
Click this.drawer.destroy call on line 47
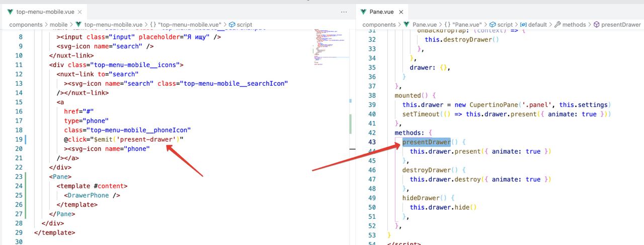pyautogui.click(x=480, y=179)
